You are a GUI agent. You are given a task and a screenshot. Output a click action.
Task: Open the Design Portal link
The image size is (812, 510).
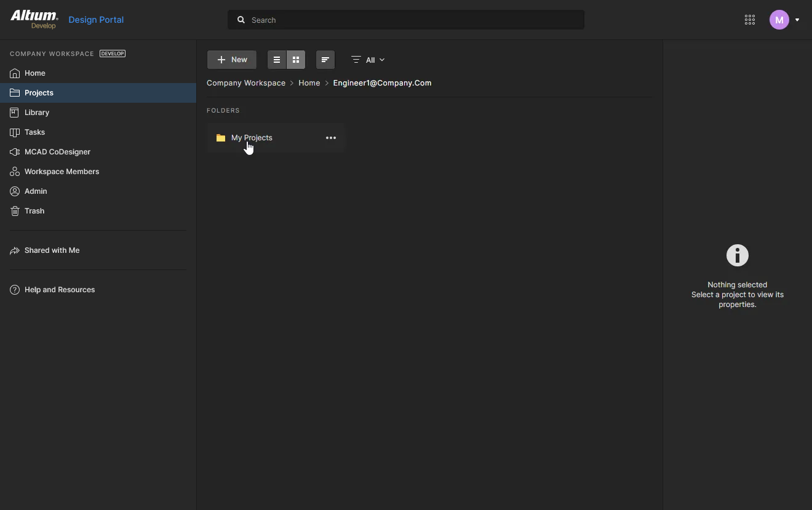(x=96, y=20)
